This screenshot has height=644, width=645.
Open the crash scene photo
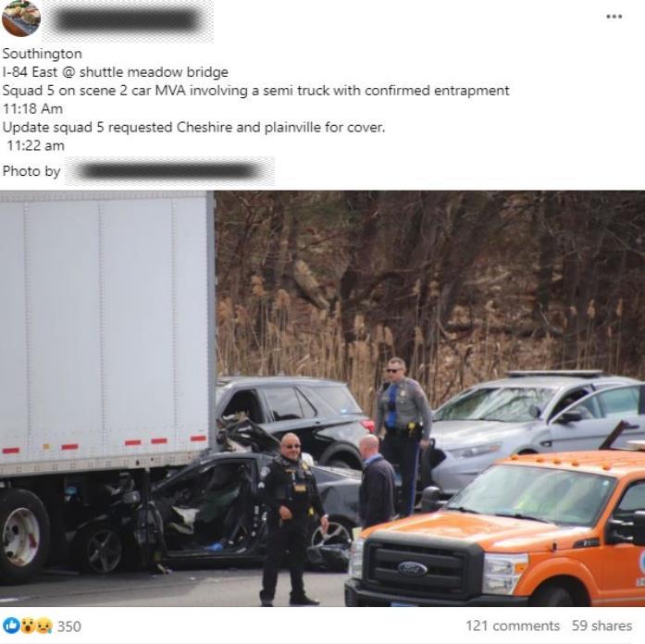[322, 398]
